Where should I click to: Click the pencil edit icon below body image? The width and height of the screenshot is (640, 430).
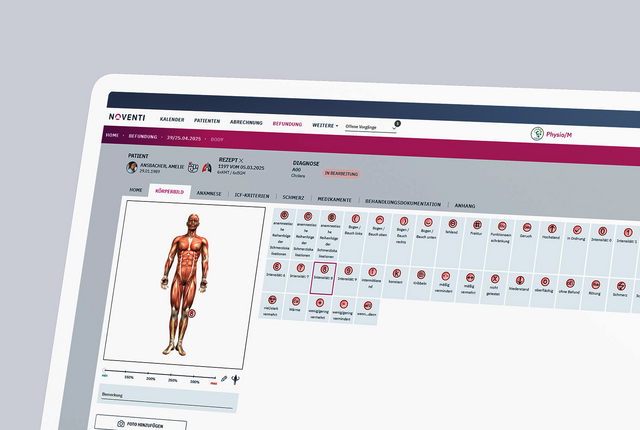pyautogui.click(x=224, y=379)
